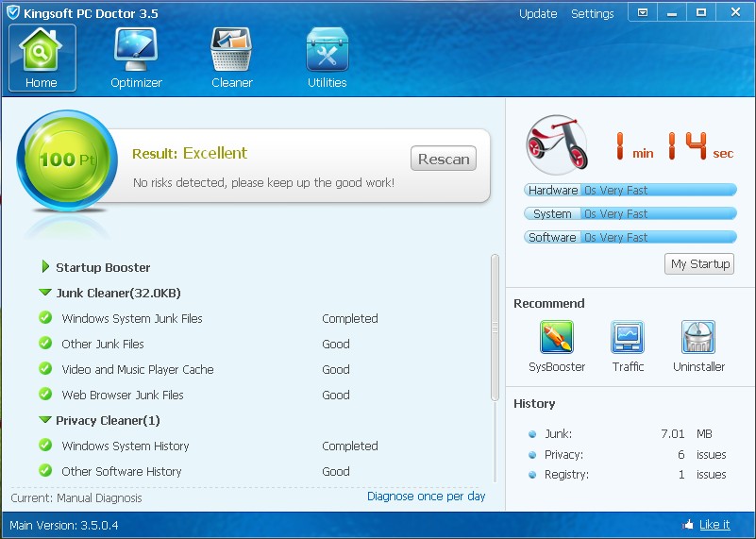Viewport: 756px width, 539px height.
Task: Click the Kingsoft shield logo icon
Action: click(x=13, y=12)
